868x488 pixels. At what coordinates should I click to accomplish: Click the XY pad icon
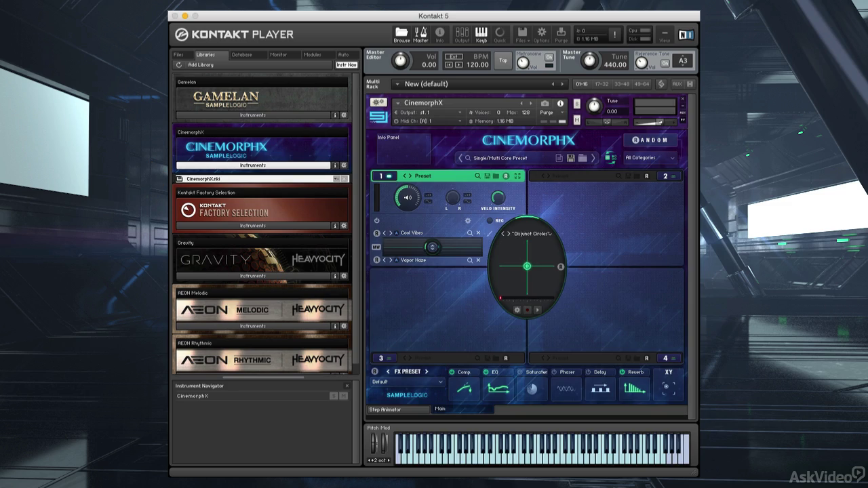click(669, 388)
